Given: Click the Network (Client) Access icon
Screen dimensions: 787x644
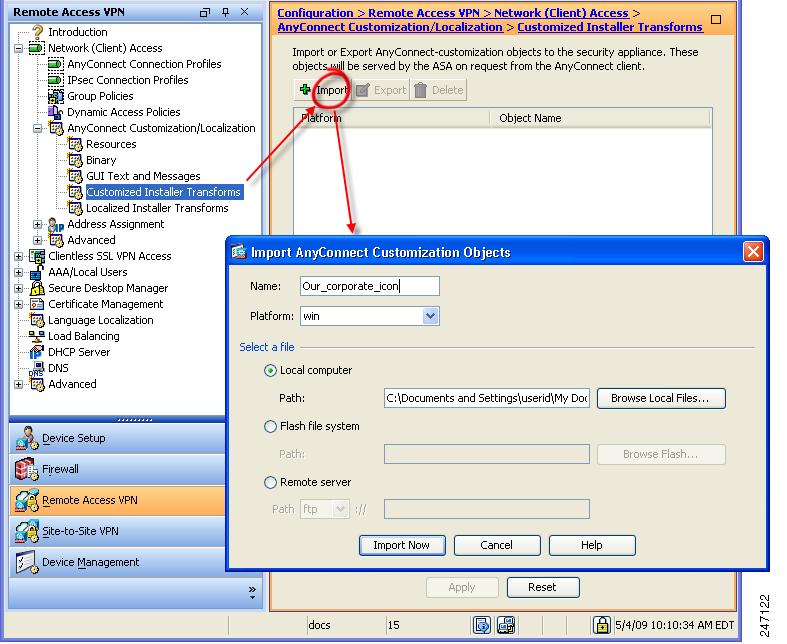Looking at the screenshot, I should (x=37, y=48).
